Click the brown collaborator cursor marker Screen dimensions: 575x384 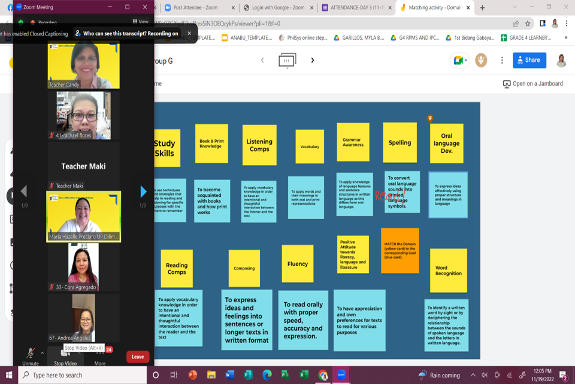coord(430,118)
